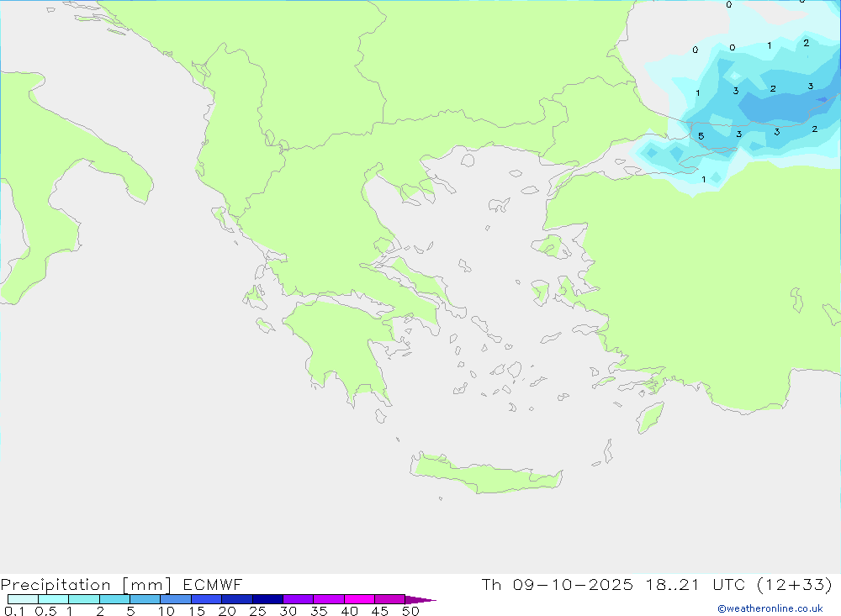841x616 pixels.
Task: Click the above-50 arrow tip of legend
Action: click(x=420, y=600)
